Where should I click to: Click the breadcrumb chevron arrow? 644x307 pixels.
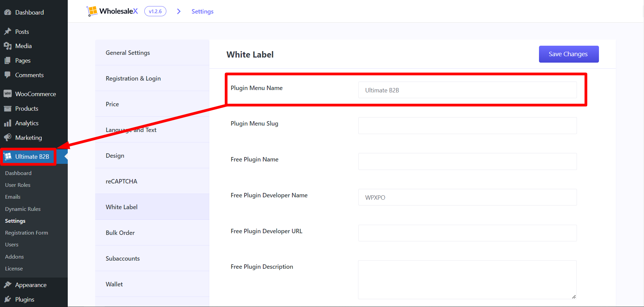click(179, 12)
